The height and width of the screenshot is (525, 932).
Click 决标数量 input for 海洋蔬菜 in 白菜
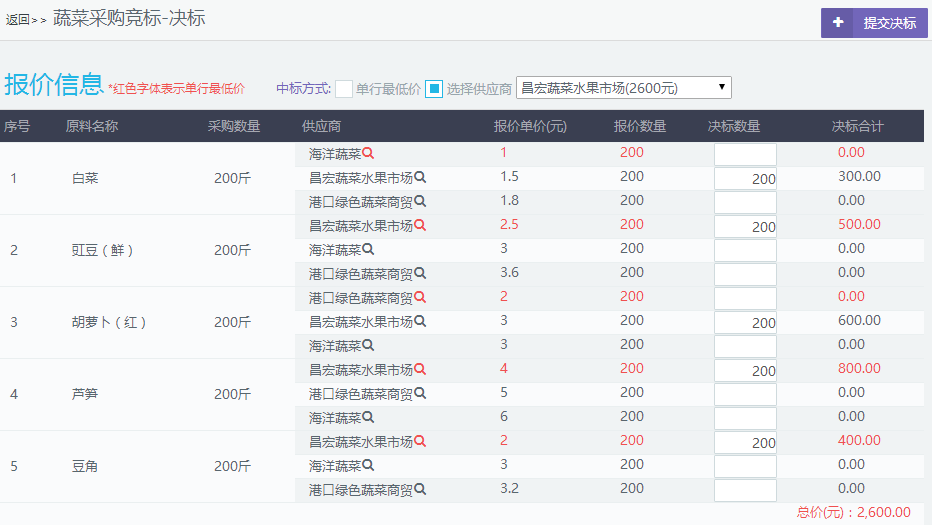pos(745,154)
